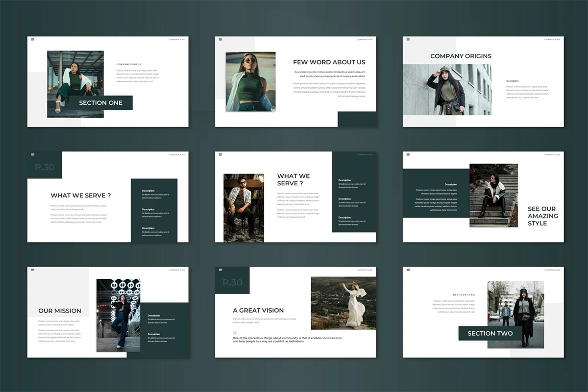Click the small logo icon on the Section One slide
This screenshot has height=392, width=588.
tap(33, 39)
